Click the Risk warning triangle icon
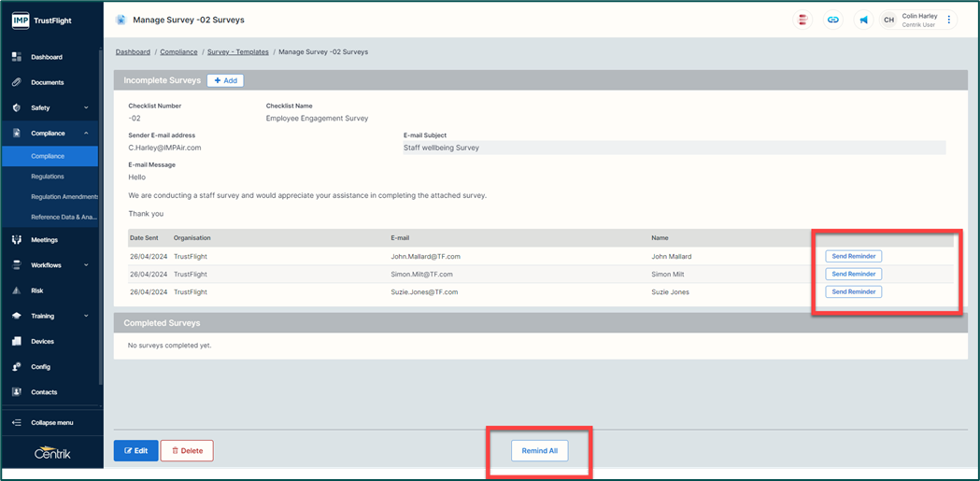980x481 pixels. [x=17, y=290]
